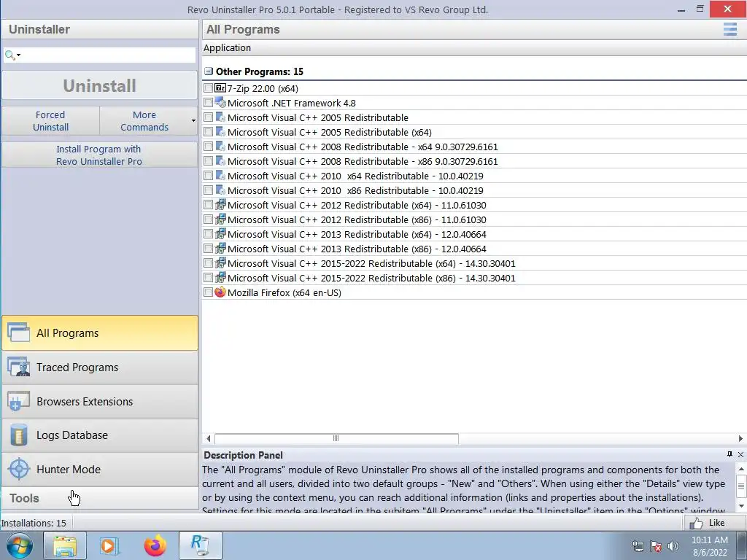Activate Hunter Mode
Screen dimensions: 747x560
tap(100, 469)
